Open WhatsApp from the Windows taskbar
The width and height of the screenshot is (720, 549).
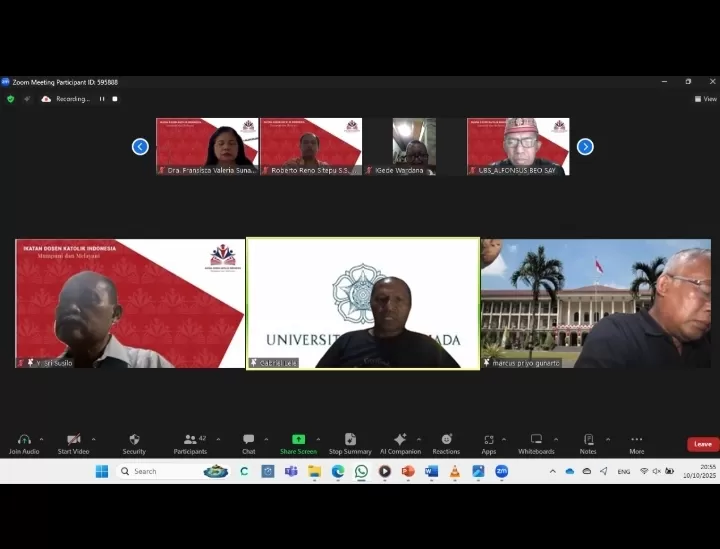361,471
